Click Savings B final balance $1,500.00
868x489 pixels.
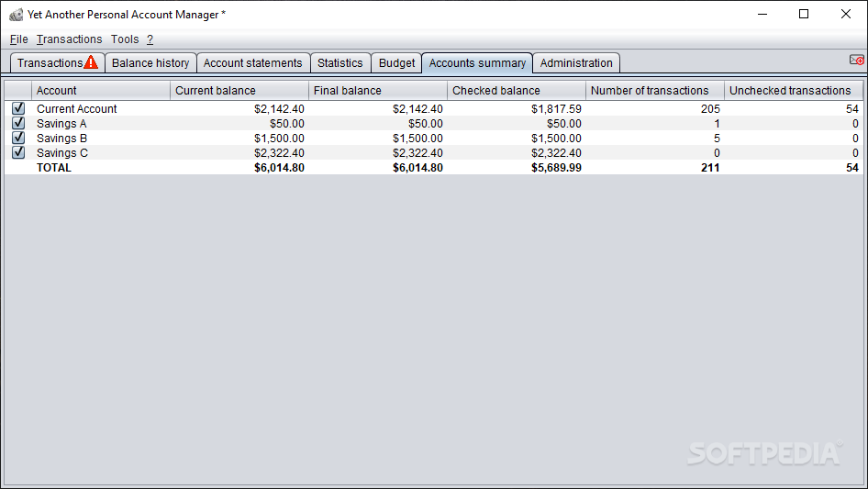click(418, 138)
